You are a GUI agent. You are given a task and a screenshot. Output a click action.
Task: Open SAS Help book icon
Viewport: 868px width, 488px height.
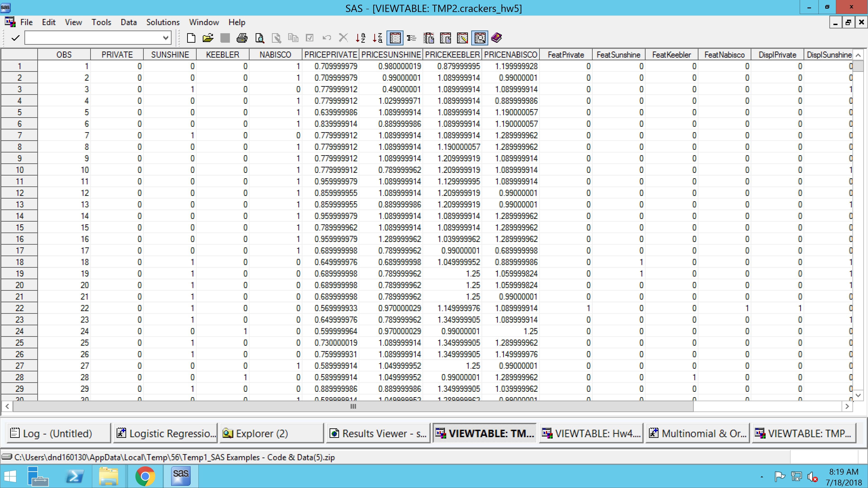497,38
